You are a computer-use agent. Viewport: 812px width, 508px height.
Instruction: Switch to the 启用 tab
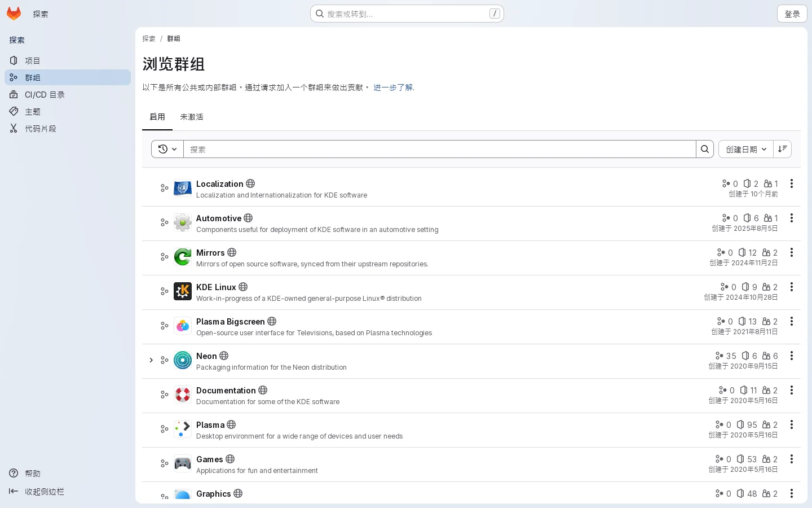point(157,117)
